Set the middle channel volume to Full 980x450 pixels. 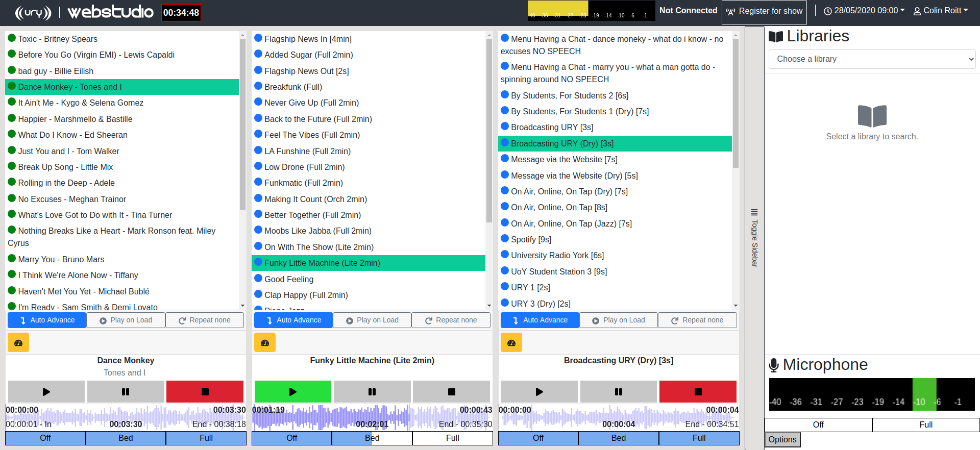coord(452,438)
